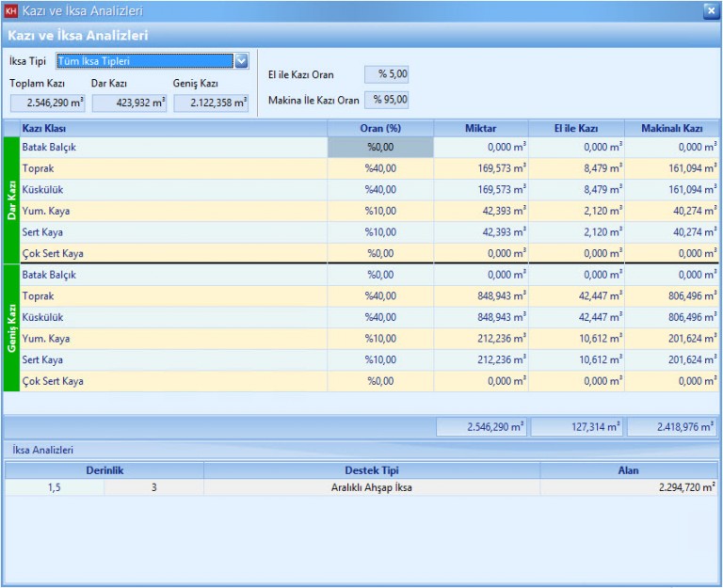This screenshot has height=588, width=723.
Task: Click the Makinalı Kazı column header
Action: coord(671,128)
